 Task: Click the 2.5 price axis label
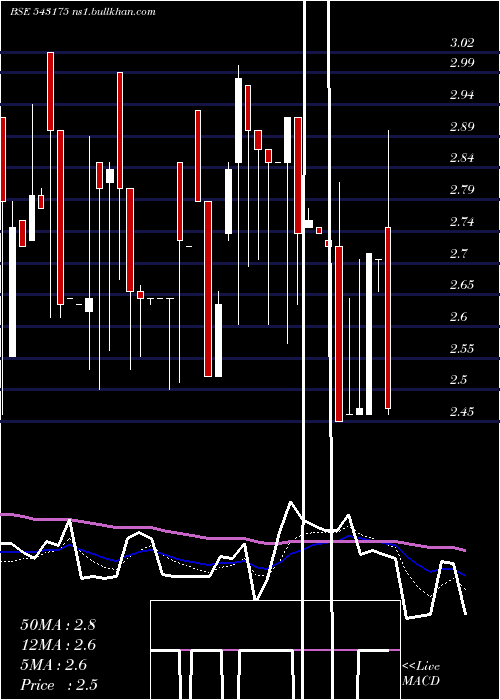458,380
